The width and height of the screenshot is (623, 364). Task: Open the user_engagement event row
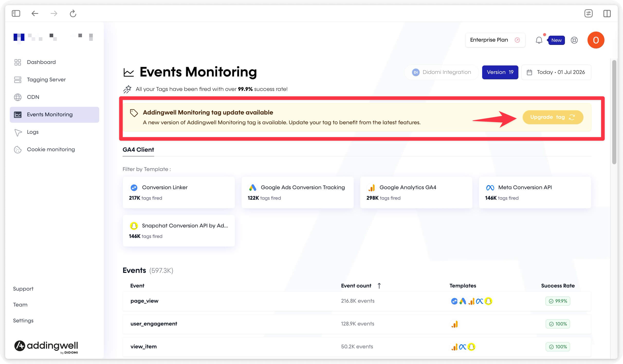click(x=357, y=324)
